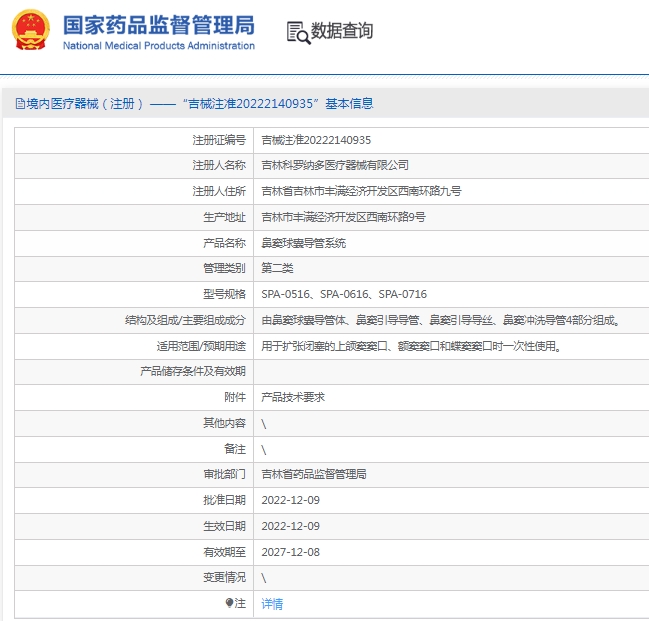This screenshot has height=621, width=649.
Task: Click the 结构及组成/主要组成成分 label
Action: 185,320
